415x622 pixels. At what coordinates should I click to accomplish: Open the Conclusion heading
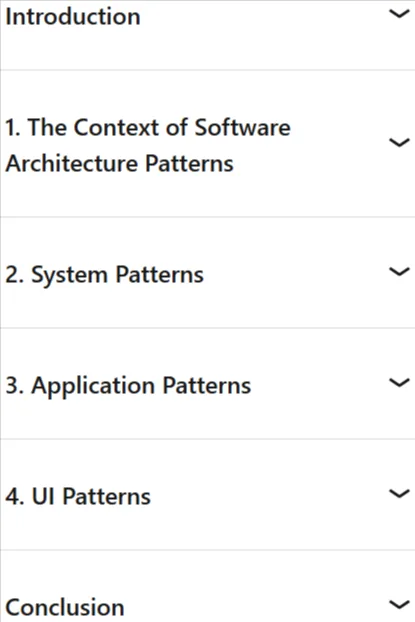pos(65,607)
